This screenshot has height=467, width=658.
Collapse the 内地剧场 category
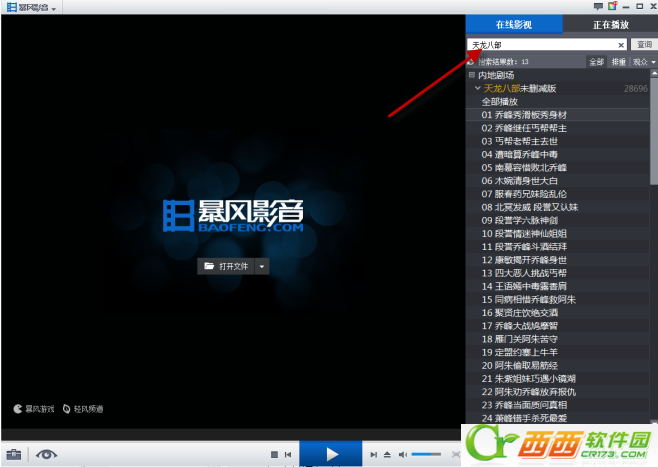[472, 75]
